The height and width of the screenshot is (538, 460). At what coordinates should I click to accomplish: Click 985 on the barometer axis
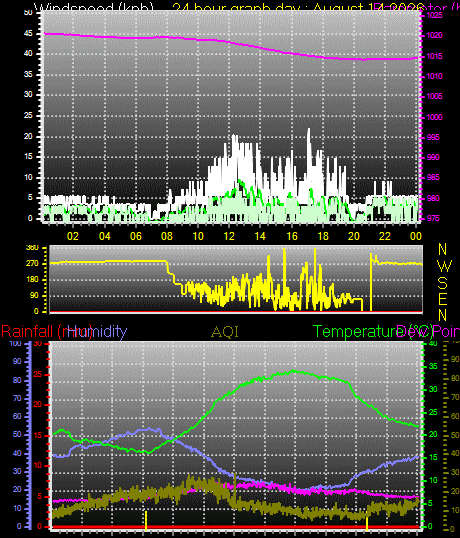433,177
